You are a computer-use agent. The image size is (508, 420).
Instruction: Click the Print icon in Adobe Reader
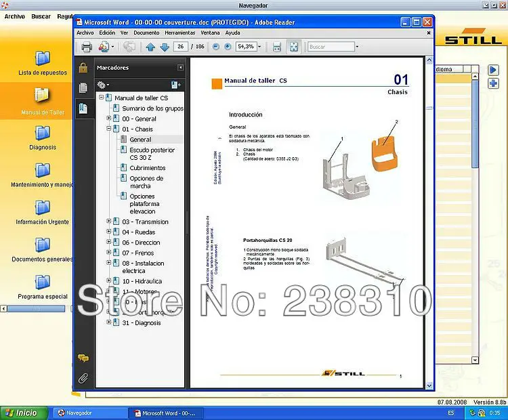[87, 47]
